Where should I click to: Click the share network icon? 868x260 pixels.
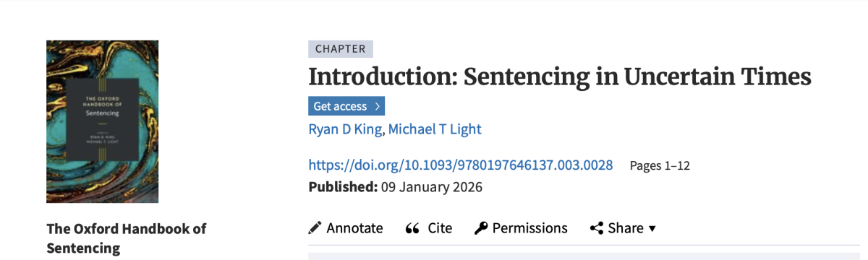pos(597,228)
